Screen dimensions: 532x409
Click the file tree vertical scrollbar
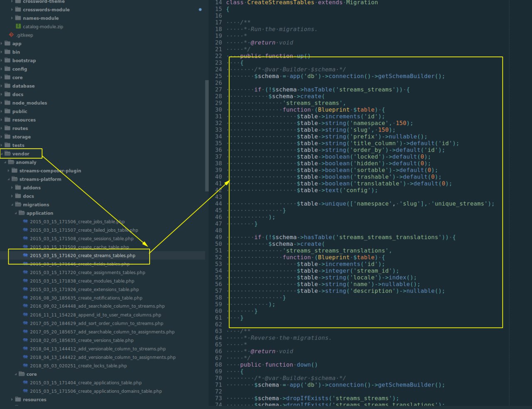(207, 136)
